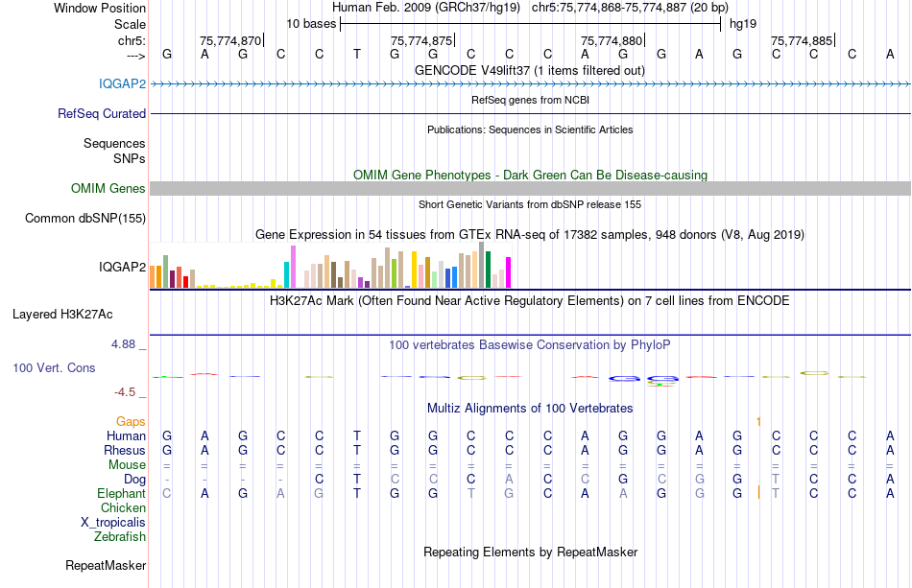Click the ---> base sequence direction label
912x588 pixels.
[135, 56]
